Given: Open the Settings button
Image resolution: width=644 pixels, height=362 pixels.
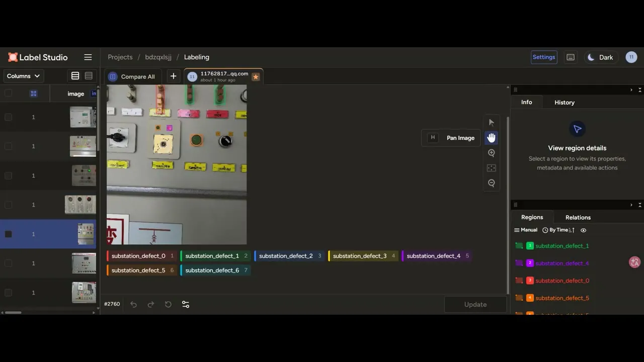Looking at the screenshot, I should coord(544,57).
